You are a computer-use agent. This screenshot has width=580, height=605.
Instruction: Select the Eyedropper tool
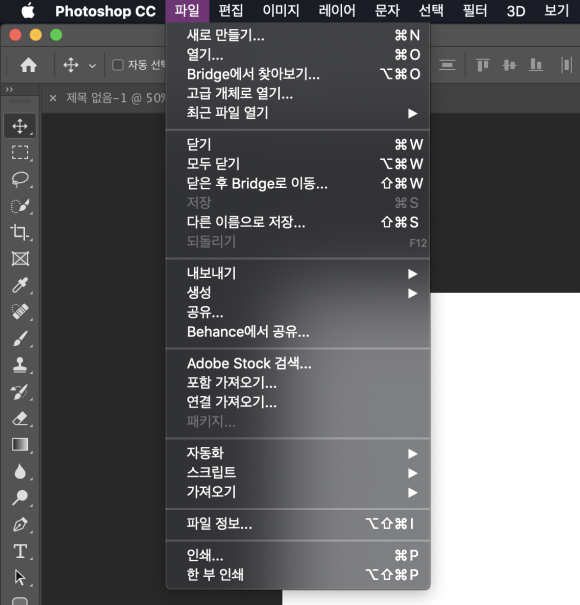pos(20,285)
